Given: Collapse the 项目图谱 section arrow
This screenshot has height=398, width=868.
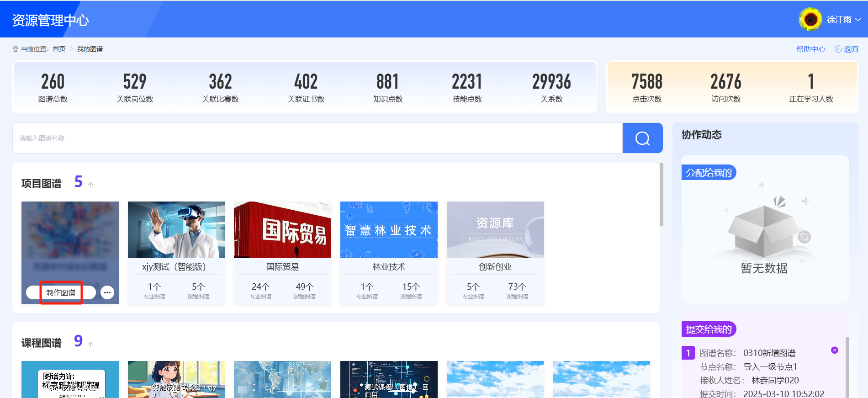Looking at the screenshot, I should tap(90, 185).
